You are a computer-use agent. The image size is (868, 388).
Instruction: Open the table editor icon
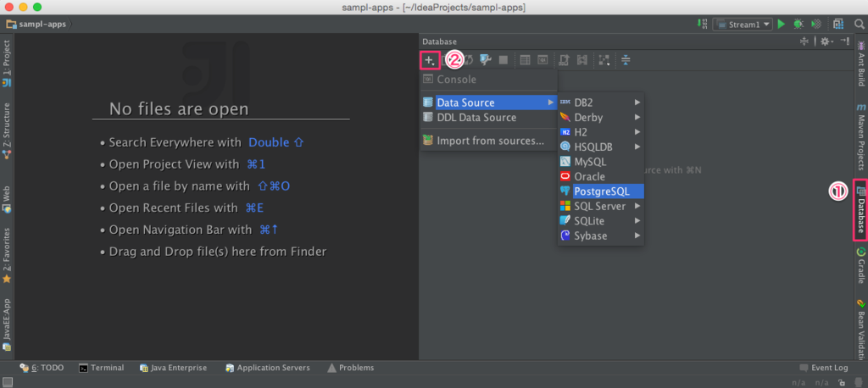pos(526,60)
